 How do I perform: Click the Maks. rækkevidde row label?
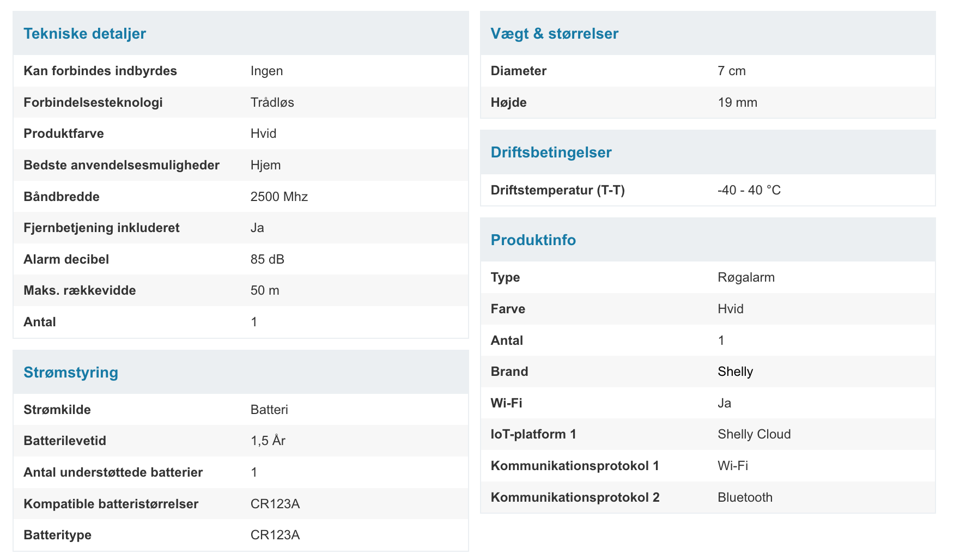(x=80, y=290)
